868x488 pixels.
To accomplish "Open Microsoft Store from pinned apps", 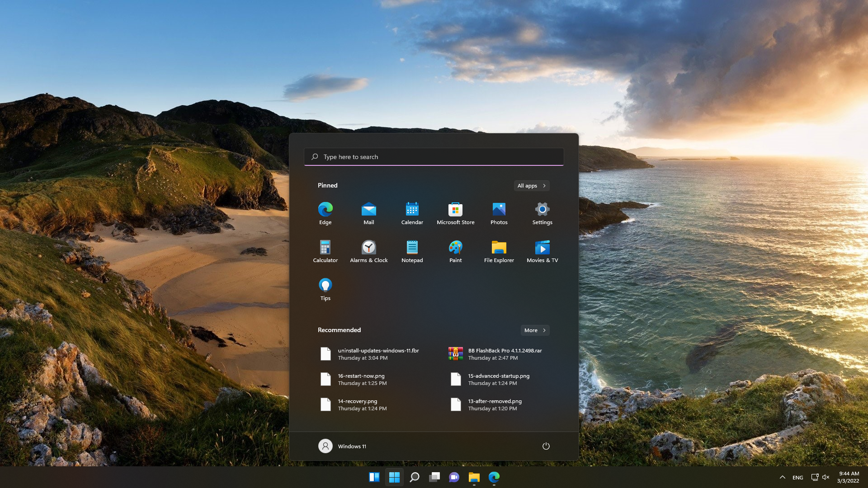I will point(455,213).
